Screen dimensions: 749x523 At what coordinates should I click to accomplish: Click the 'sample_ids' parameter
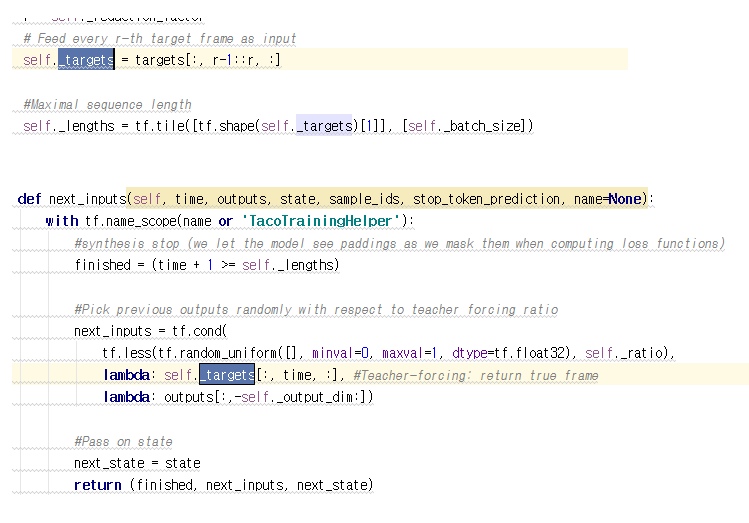click(364, 199)
